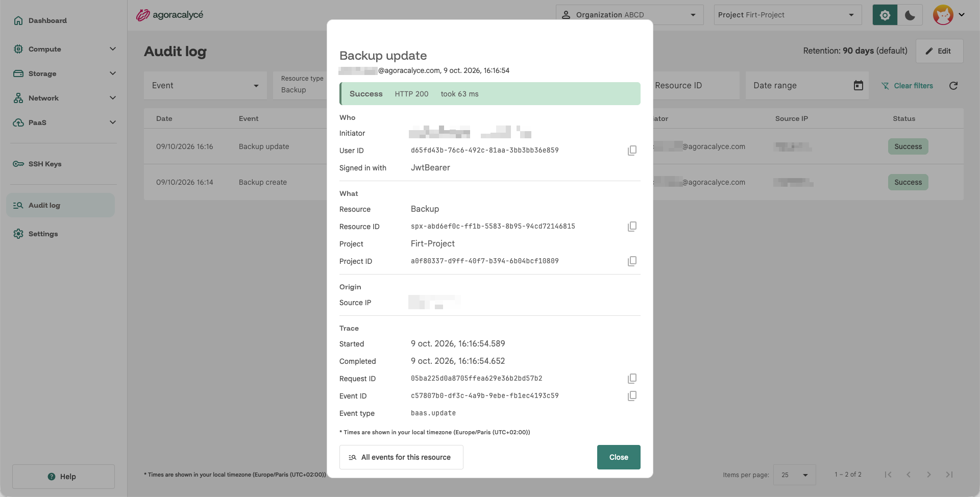Open the Event filter dropdown
Image resolution: width=980 pixels, height=497 pixels.
(x=205, y=86)
